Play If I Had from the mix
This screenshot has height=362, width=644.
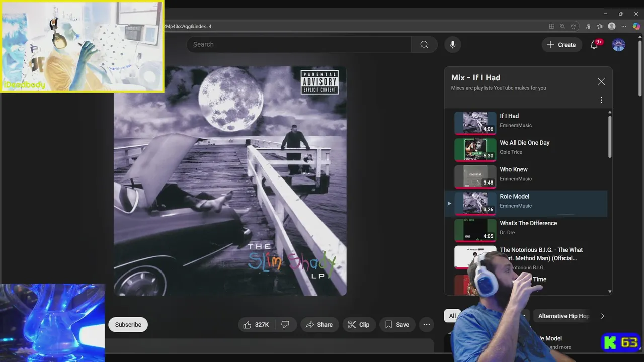click(x=526, y=123)
